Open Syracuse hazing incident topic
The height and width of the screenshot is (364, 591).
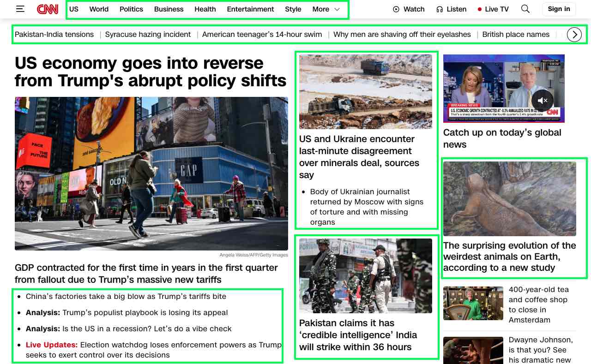[x=148, y=35]
